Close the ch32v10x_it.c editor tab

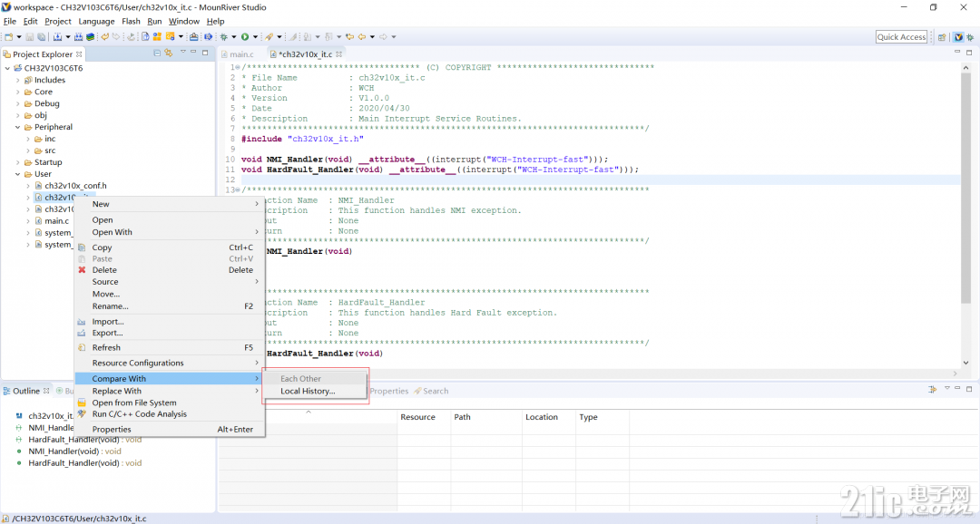338,54
